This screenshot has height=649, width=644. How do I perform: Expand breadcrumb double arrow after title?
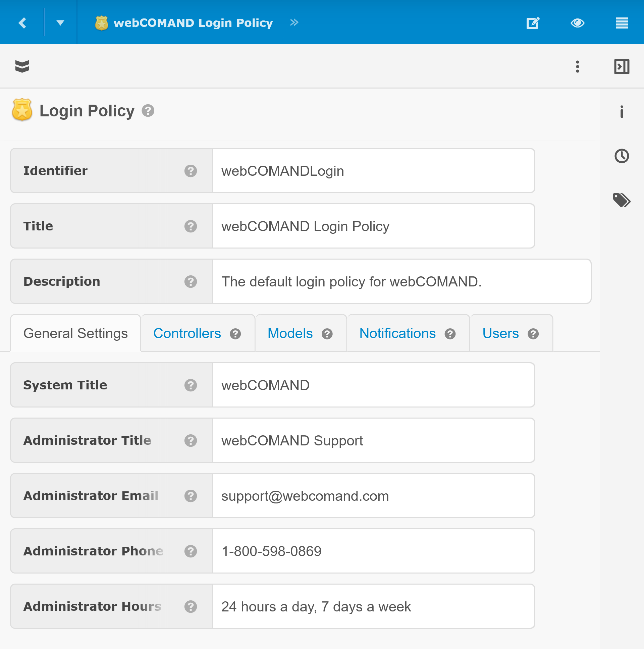tap(294, 22)
